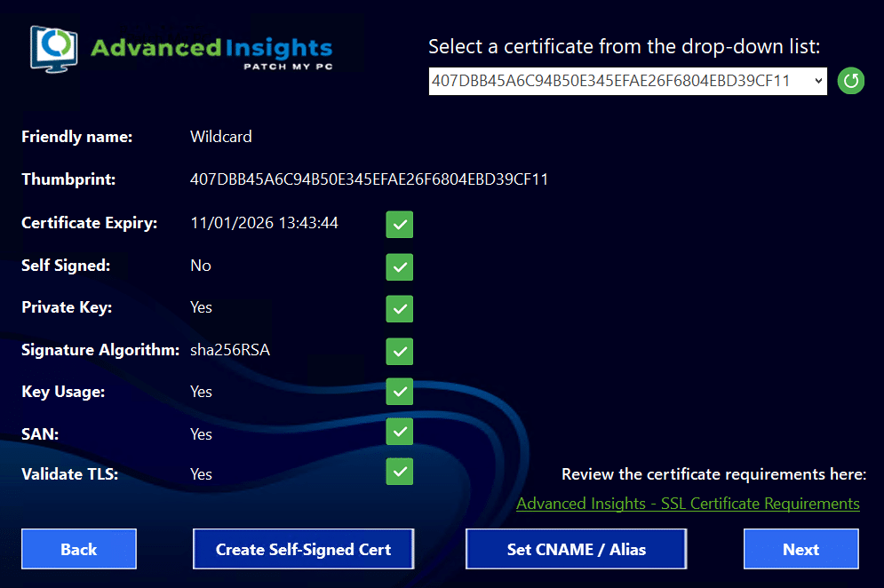Click the thumbprint value text
Image resolution: width=884 pixels, height=588 pixels.
(369, 179)
